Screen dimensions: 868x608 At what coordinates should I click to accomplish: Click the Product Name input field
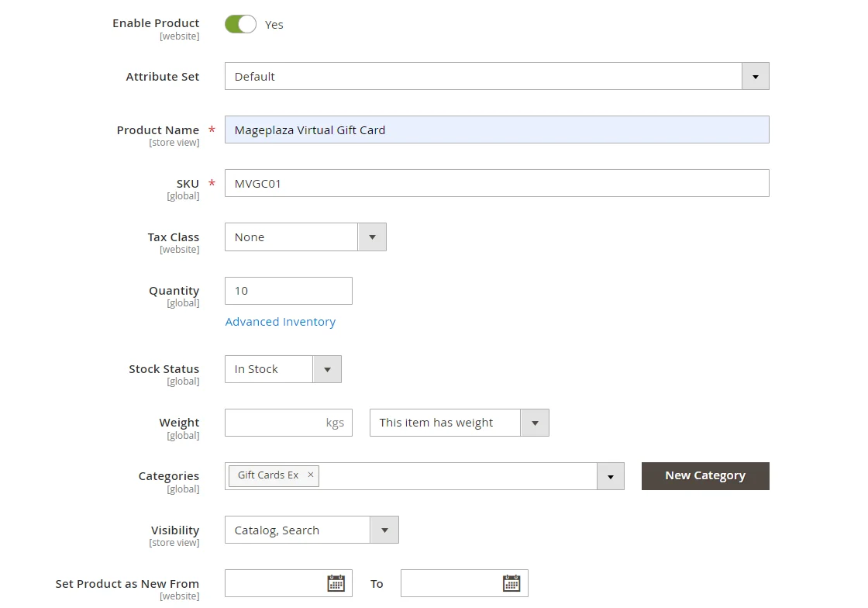497,130
